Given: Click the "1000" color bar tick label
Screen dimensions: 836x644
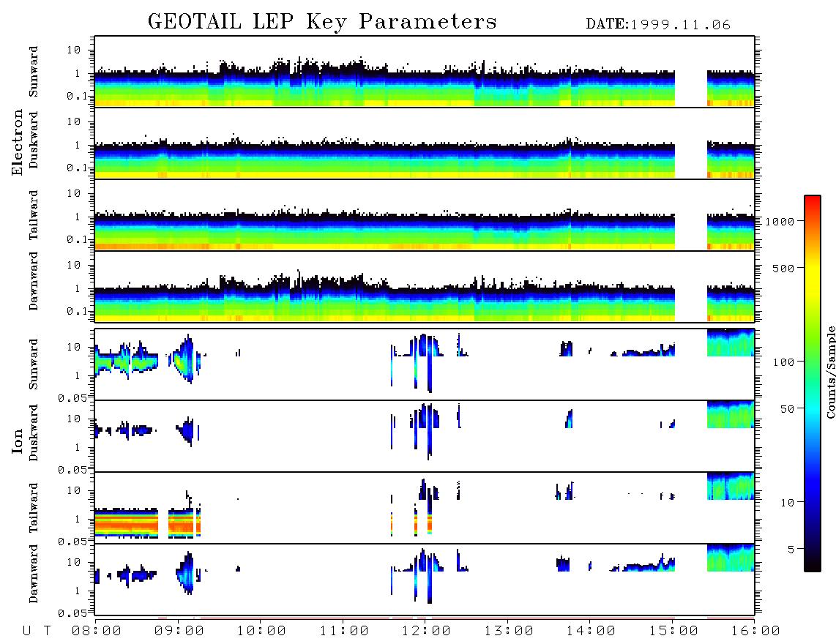Looking at the screenshot, I should (780, 221).
